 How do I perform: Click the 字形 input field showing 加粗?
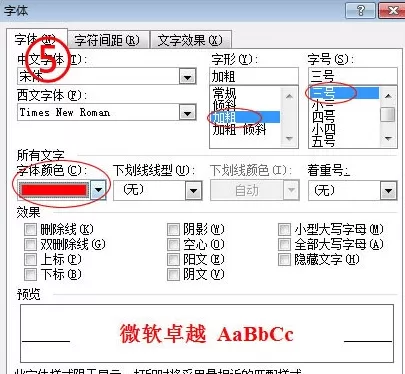click(x=254, y=76)
